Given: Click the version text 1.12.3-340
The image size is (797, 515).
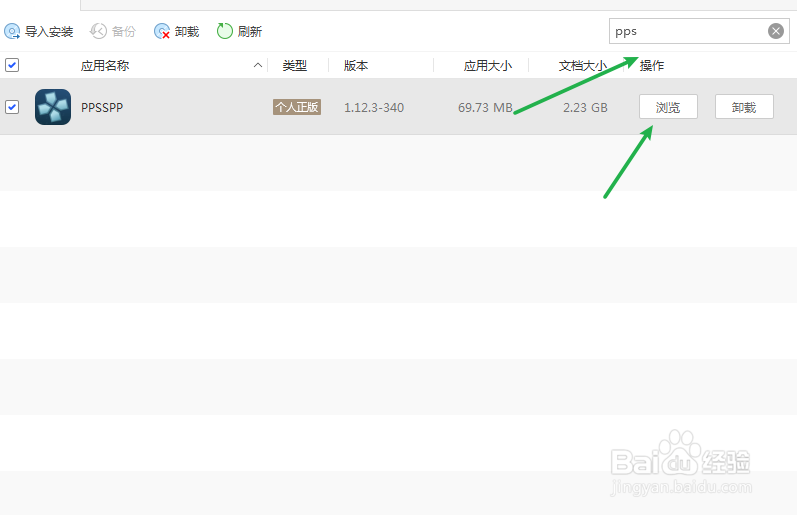Looking at the screenshot, I should point(374,108).
